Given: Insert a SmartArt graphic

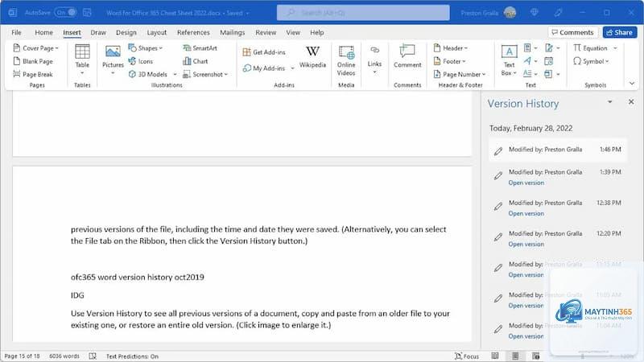Looking at the screenshot, I should pyautogui.click(x=200, y=48).
